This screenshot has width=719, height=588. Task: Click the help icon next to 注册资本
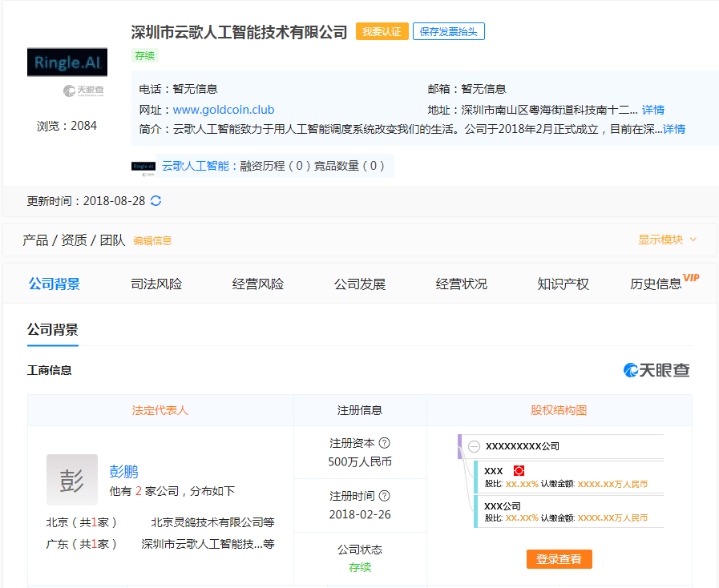[385, 443]
